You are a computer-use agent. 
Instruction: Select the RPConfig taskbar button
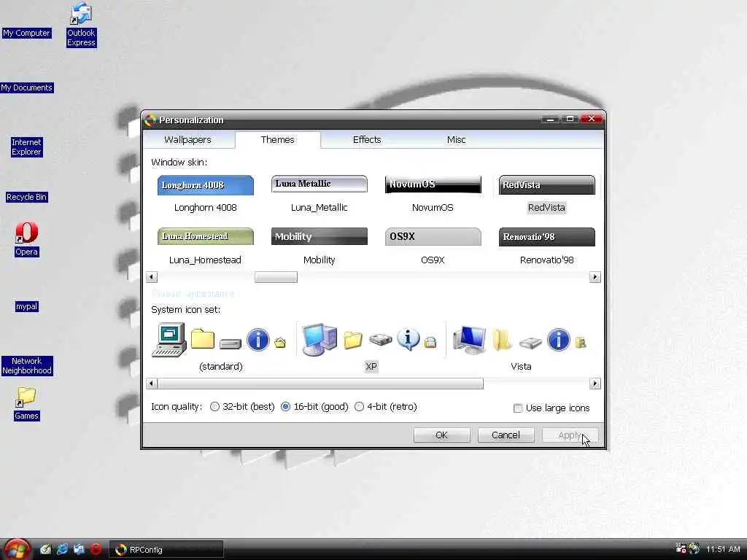point(166,550)
